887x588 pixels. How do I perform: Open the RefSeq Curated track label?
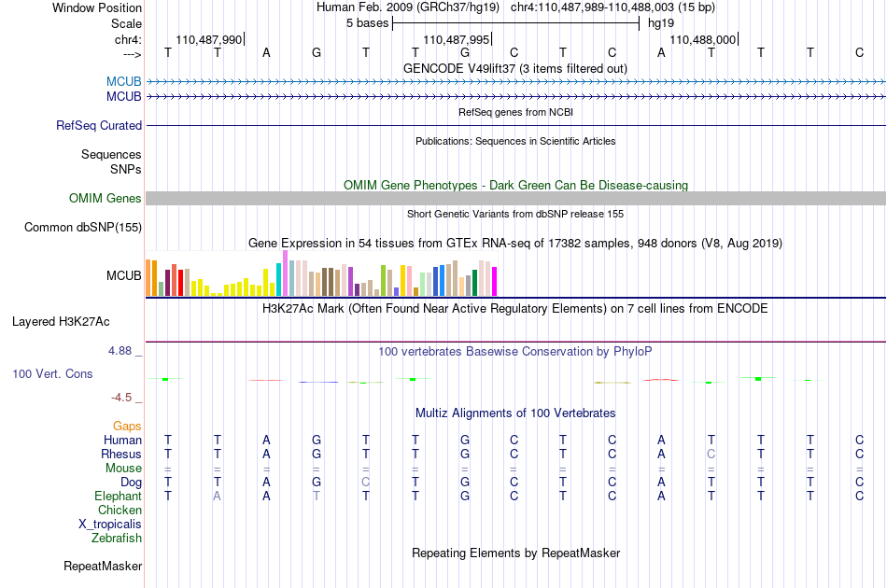99,125
